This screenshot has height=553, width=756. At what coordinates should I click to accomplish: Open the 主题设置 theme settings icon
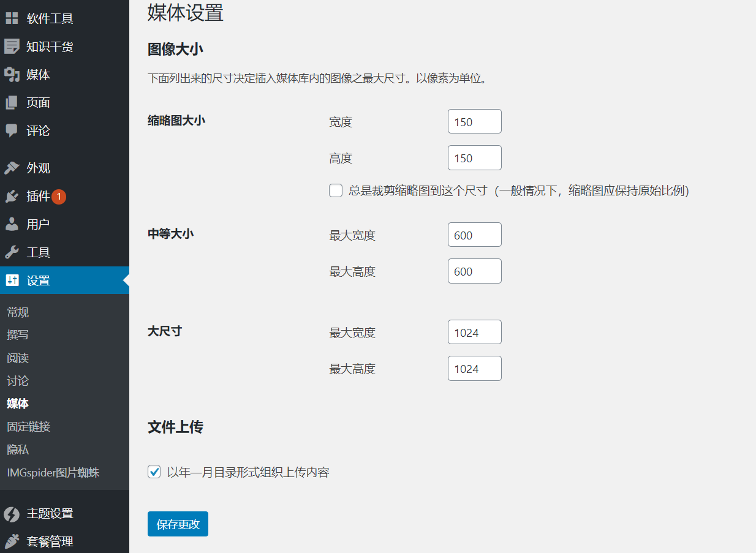pos(12,514)
